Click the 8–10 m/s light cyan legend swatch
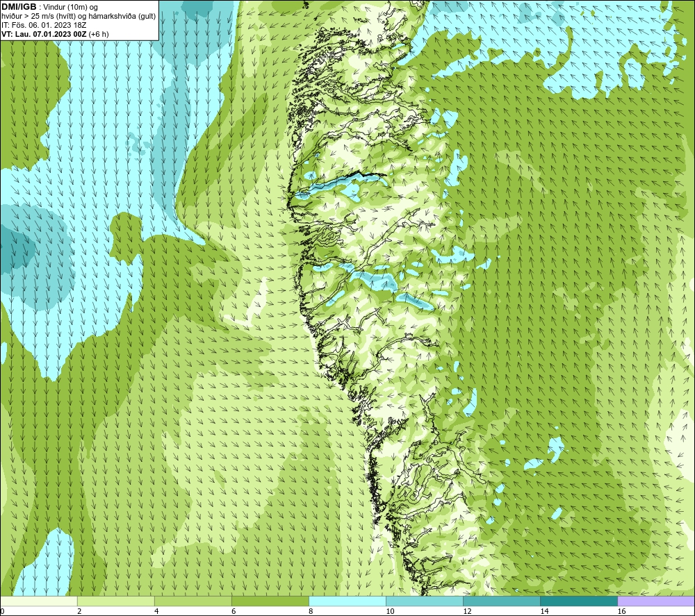 [x=347, y=601]
